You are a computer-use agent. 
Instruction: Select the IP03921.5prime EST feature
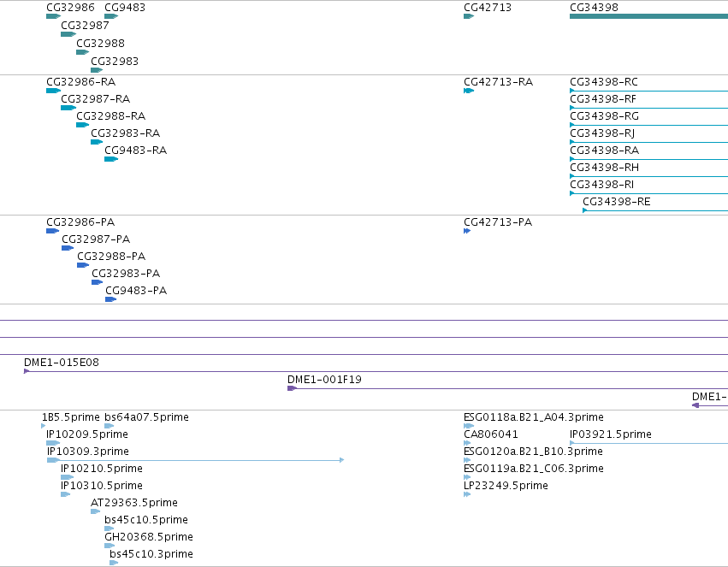pyautogui.click(x=648, y=443)
